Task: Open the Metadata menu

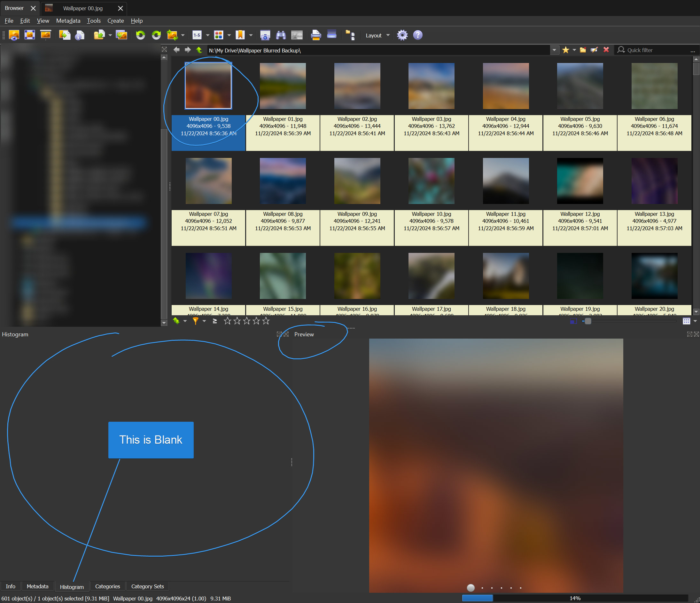Action: (68, 20)
